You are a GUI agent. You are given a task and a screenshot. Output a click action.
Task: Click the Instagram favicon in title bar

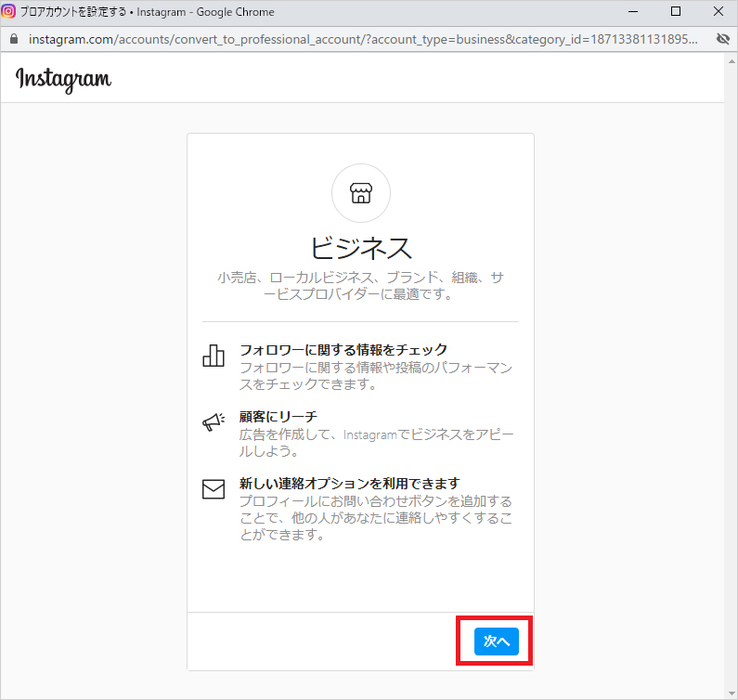pyautogui.click(x=8, y=11)
